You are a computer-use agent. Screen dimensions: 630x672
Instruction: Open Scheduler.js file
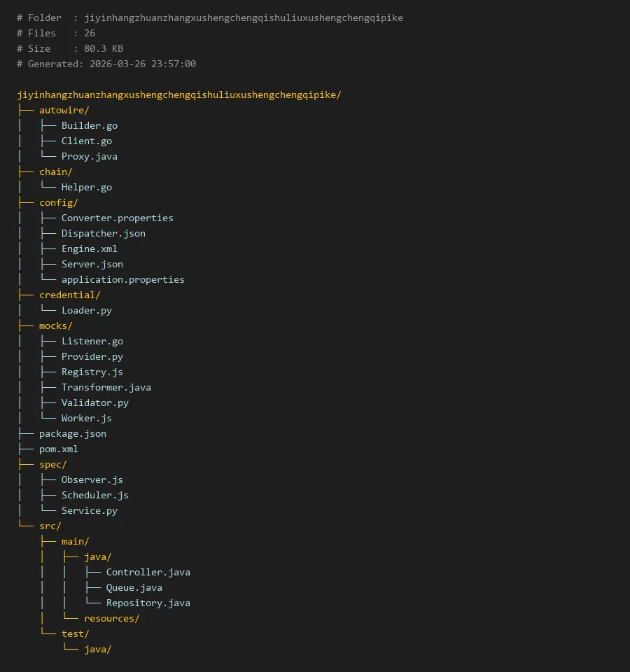[x=94, y=495]
